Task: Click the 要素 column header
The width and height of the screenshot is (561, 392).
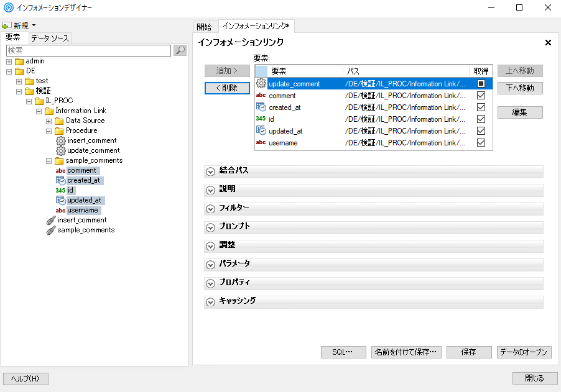Action: 305,71
